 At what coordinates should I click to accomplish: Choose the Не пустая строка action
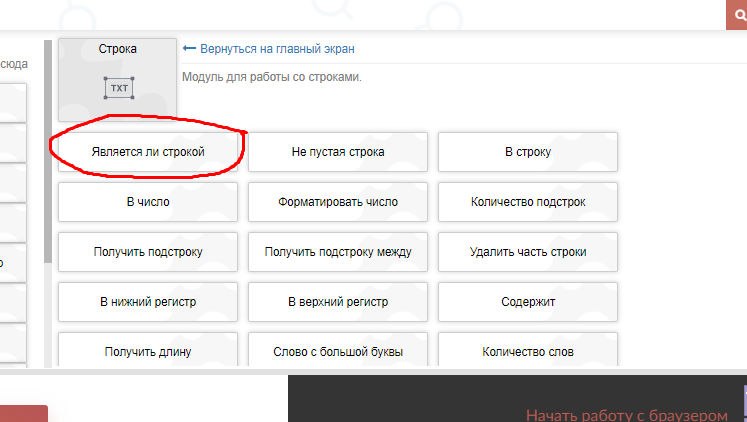pyautogui.click(x=338, y=152)
